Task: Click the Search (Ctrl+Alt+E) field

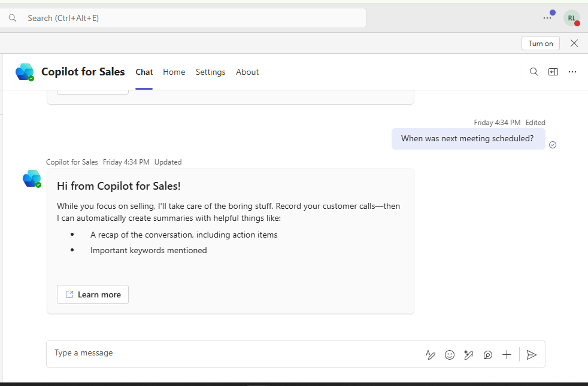Action: click(x=183, y=18)
